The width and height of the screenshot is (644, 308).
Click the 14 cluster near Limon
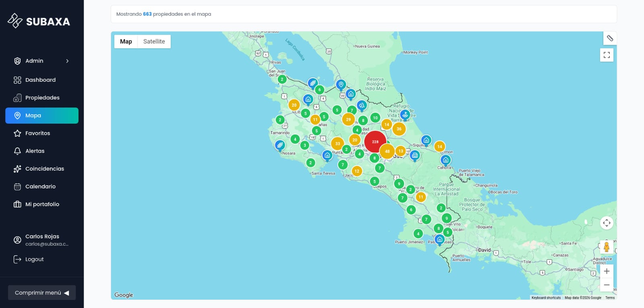point(440,147)
